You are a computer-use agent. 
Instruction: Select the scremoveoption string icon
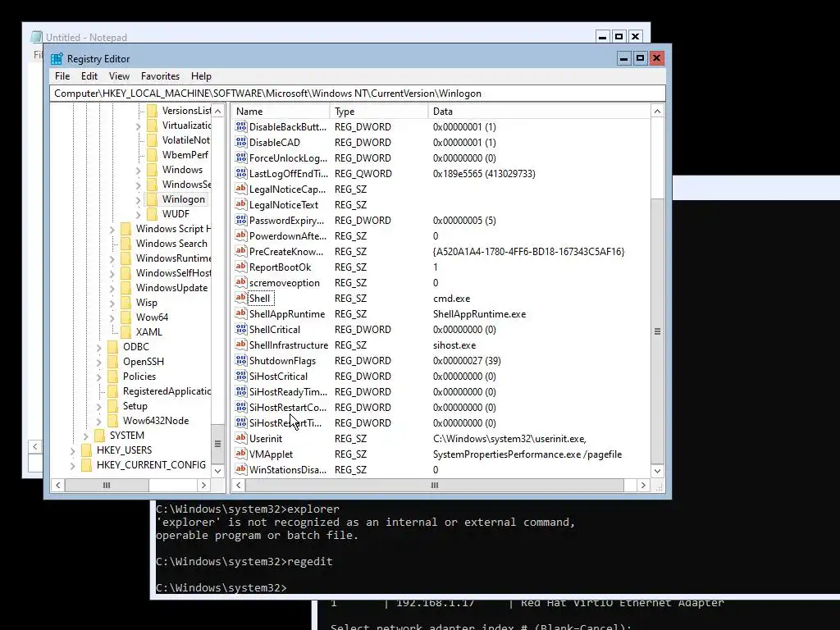[241, 282]
